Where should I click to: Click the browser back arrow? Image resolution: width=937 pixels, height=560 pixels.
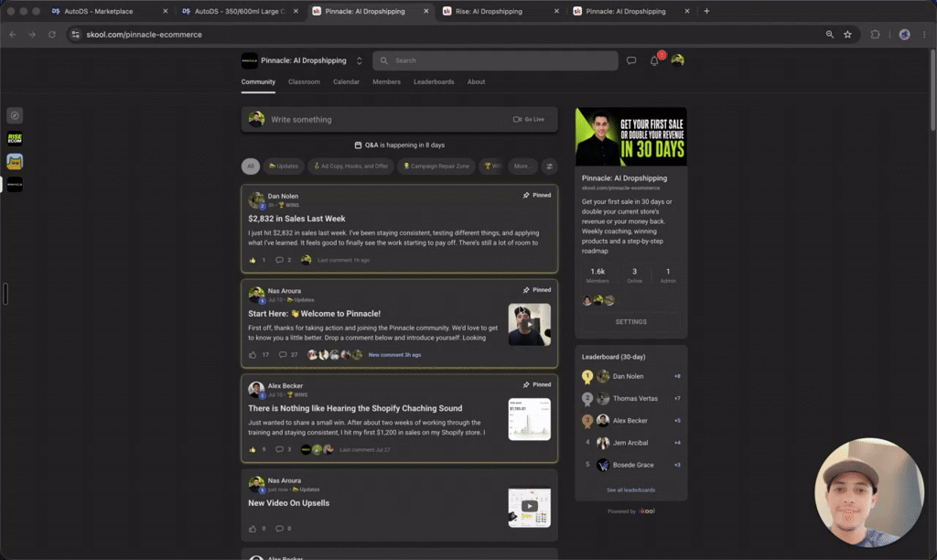13,35
